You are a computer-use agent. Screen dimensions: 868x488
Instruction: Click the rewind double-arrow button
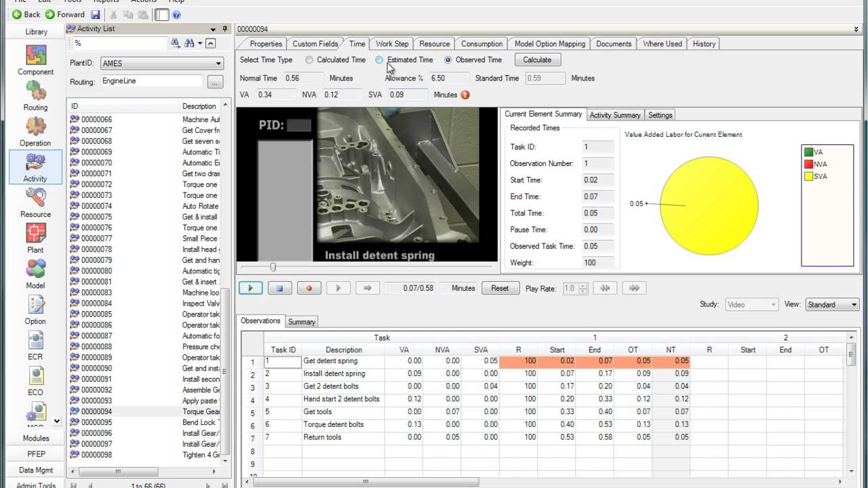coord(605,288)
